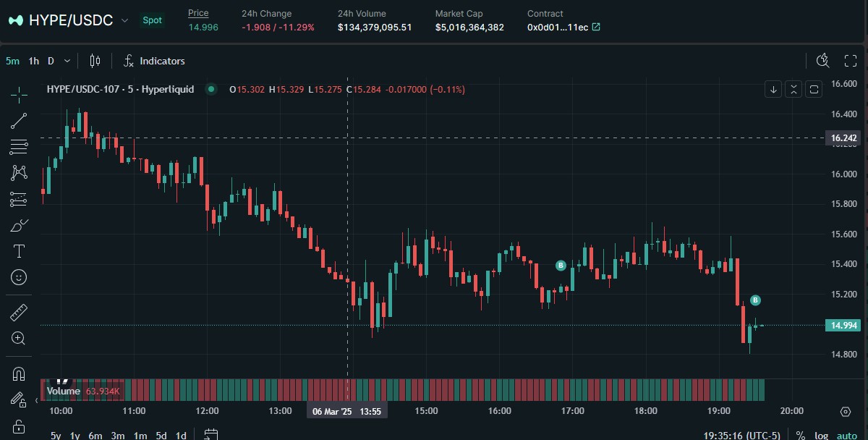Toggle magnet mode for drawings
This screenshot has height=440, width=868.
(19, 374)
